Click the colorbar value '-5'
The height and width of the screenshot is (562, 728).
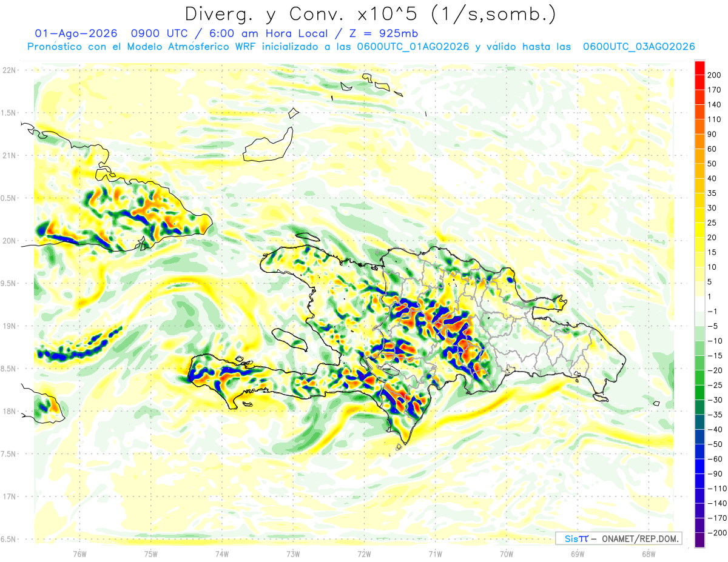(x=712, y=326)
